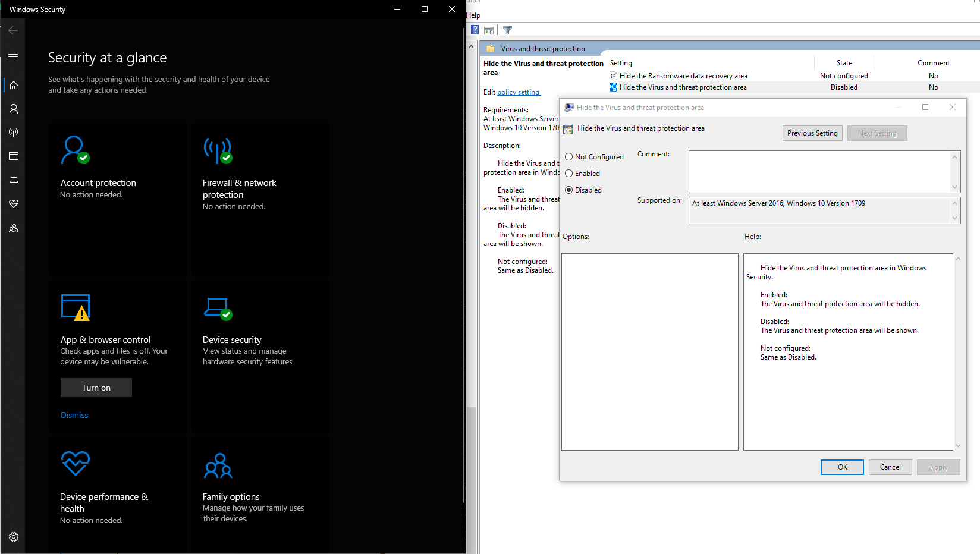This screenshot has height=554, width=980.
Task: Click the Previous Setting button
Action: 812,133
